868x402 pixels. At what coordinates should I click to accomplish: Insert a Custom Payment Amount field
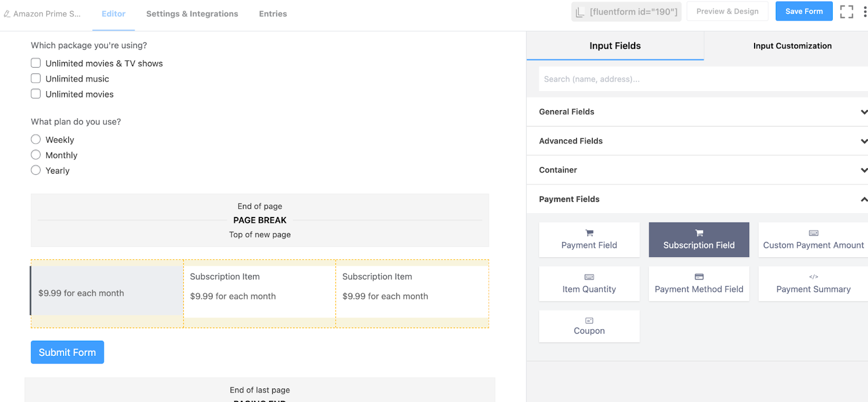813,239
